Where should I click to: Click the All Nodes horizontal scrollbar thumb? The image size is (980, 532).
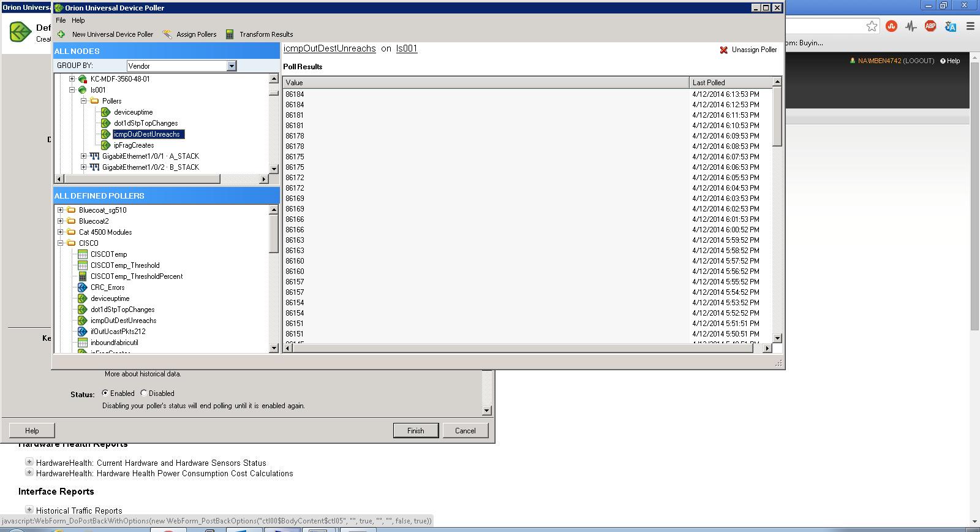[141, 179]
